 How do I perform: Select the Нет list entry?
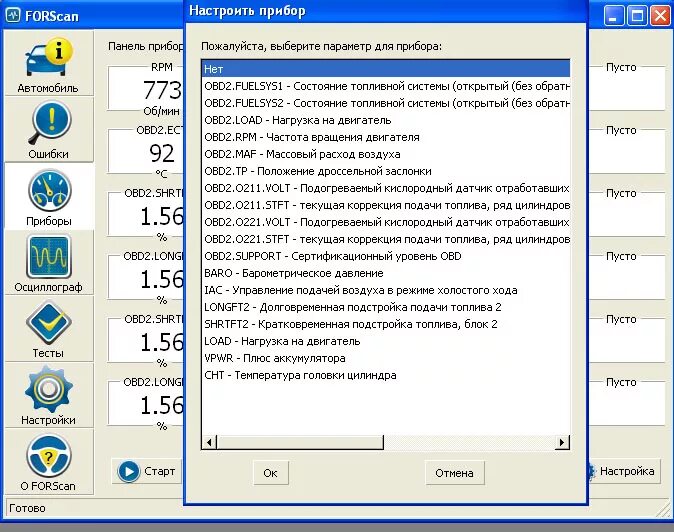tap(386, 69)
